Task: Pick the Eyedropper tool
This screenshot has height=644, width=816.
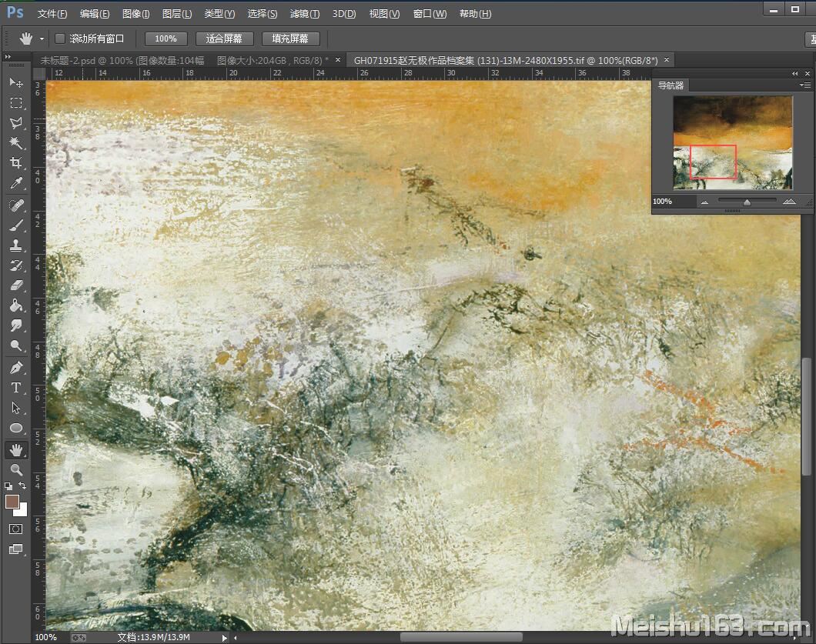Action: [x=16, y=183]
